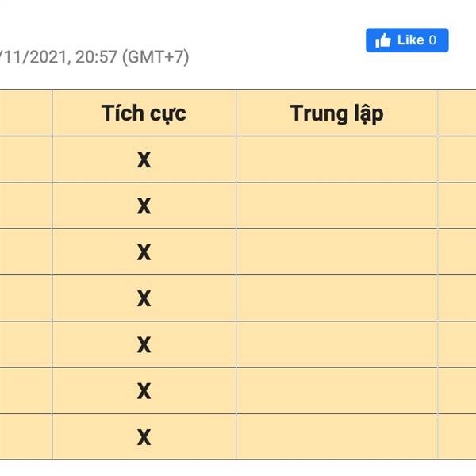Click the X in fifth Tích cực row
Image resolution: width=476 pixels, height=476 pixels.
144,345
